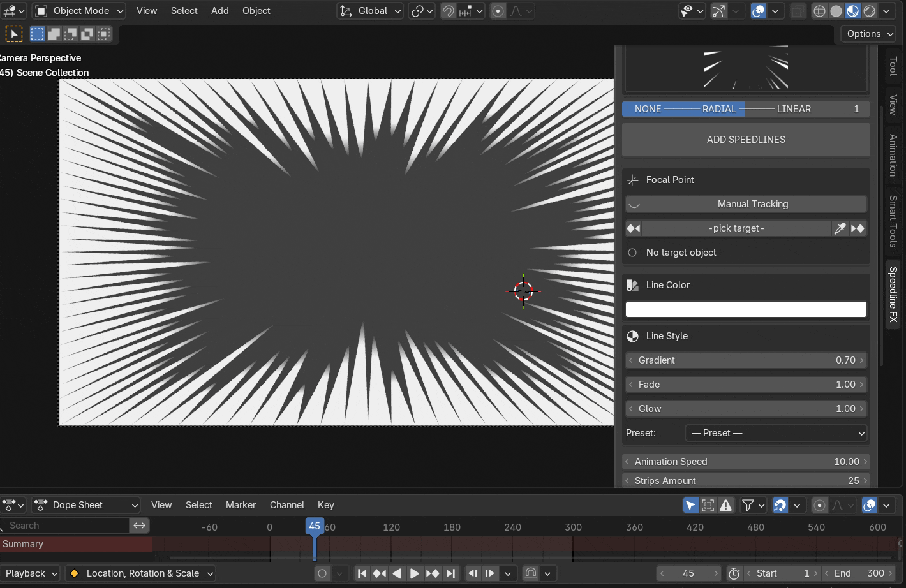Screen dimensions: 906x588
Task: Open the Location, Rotation & Scale keying set dropdown
Action: (140, 573)
